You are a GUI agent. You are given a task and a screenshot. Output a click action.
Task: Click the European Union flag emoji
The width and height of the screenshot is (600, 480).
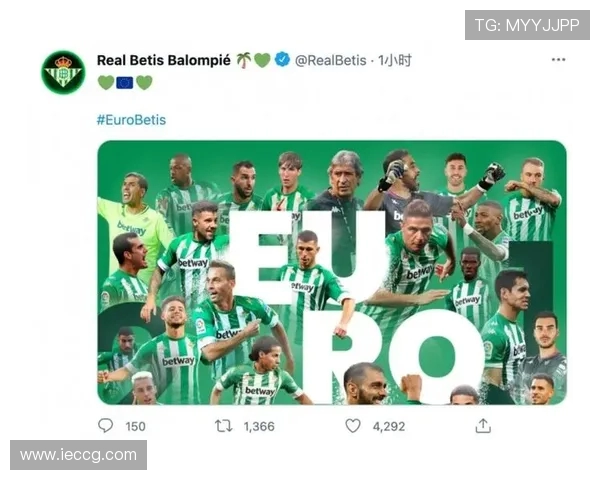(x=125, y=82)
